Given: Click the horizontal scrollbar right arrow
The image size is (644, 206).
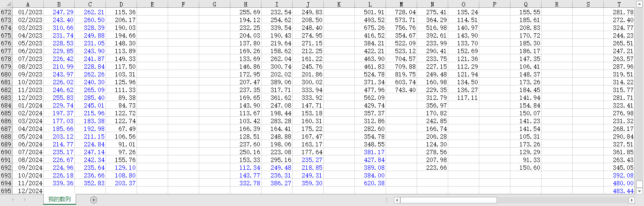Looking at the screenshot, I should [x=631, y=200].
